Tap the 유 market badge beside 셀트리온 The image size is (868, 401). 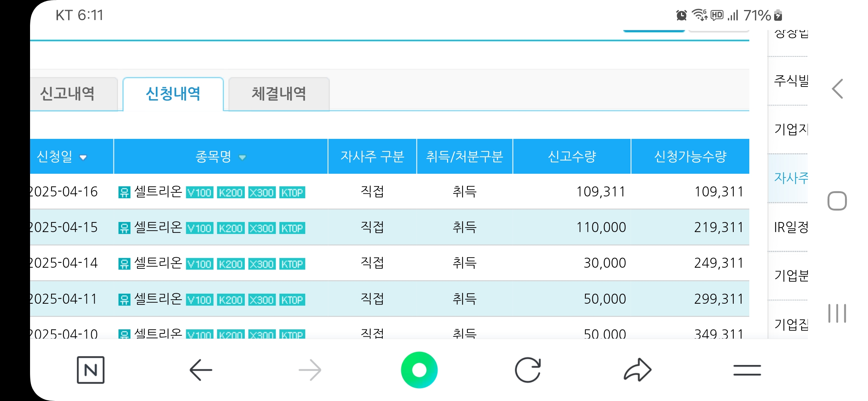tap(124, 192)
